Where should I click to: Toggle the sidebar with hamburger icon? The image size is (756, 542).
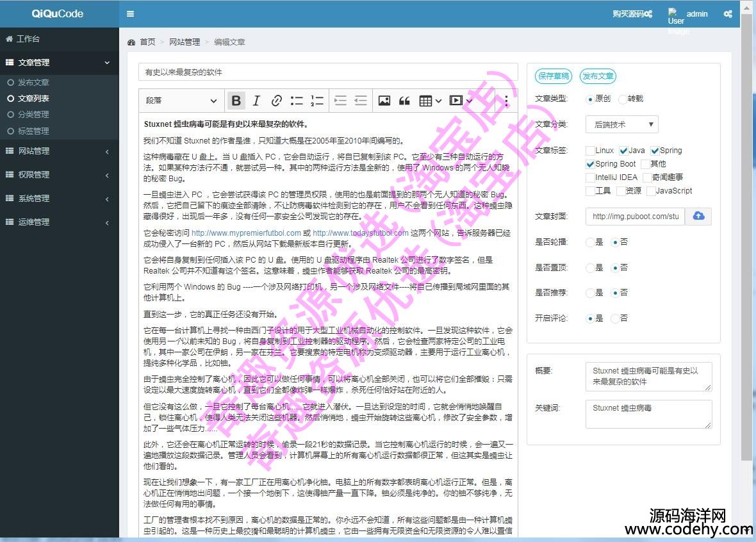[130, 14]
